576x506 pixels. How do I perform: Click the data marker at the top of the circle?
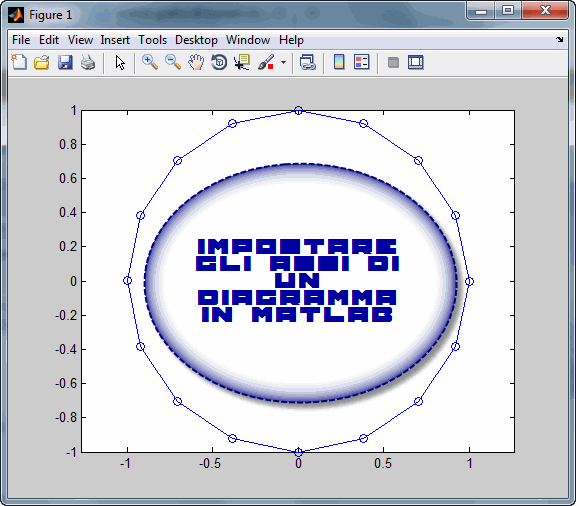coord(298,110)
